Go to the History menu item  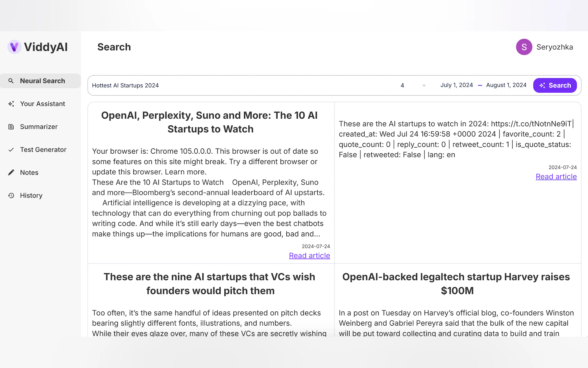(31, 195)
